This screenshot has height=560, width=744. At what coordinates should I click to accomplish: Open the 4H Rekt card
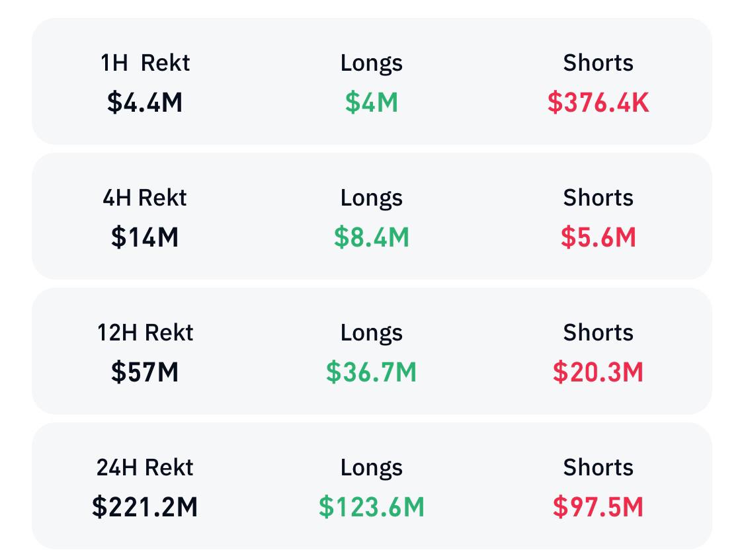click(x=372, y=216)
